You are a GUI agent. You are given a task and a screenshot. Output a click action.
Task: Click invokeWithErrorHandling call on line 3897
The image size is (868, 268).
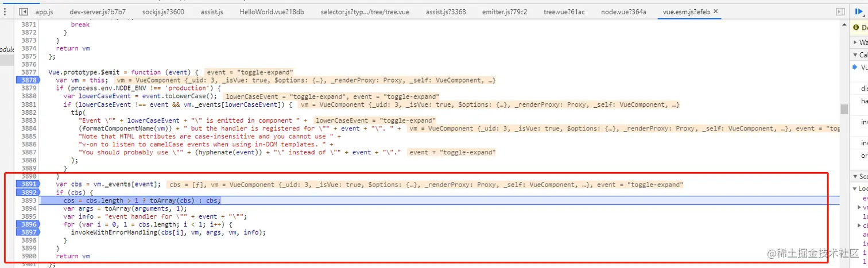click(x=169, y=232)
